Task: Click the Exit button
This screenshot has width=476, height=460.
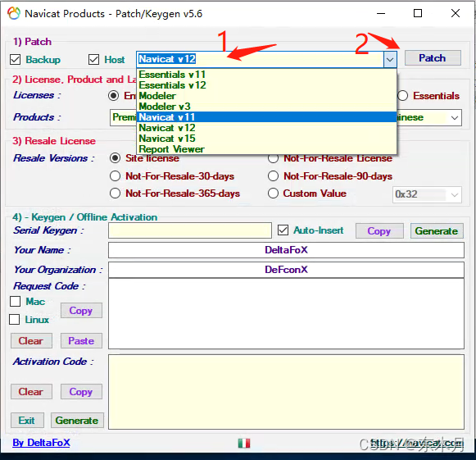Action: click(27, 421)
